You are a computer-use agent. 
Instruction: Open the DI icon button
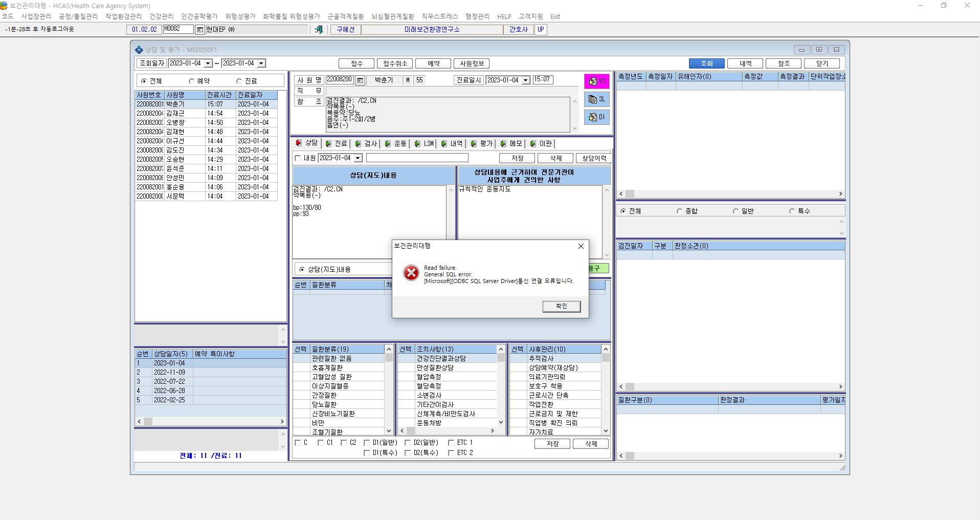pyautogui.click(x=596, y=117)
